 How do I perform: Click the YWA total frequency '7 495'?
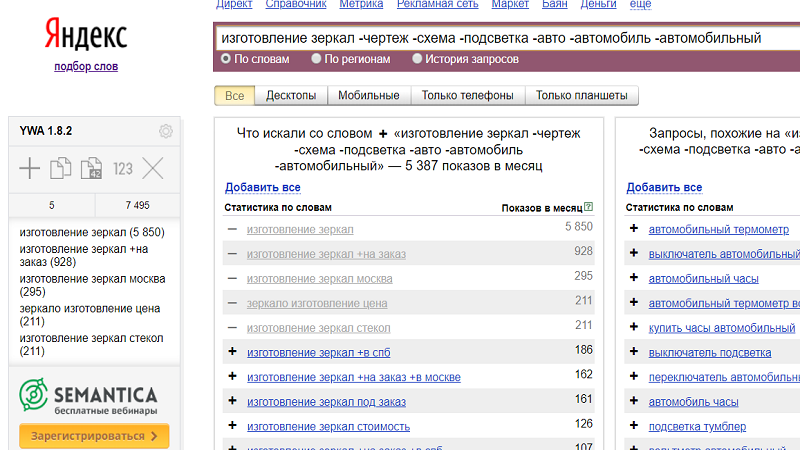pos(138,205)
